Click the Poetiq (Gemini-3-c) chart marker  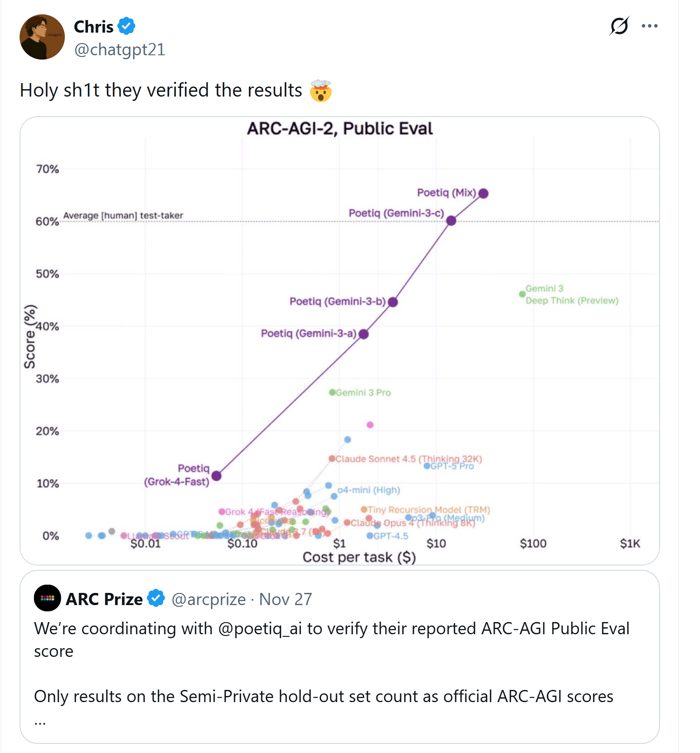(451, 221)
